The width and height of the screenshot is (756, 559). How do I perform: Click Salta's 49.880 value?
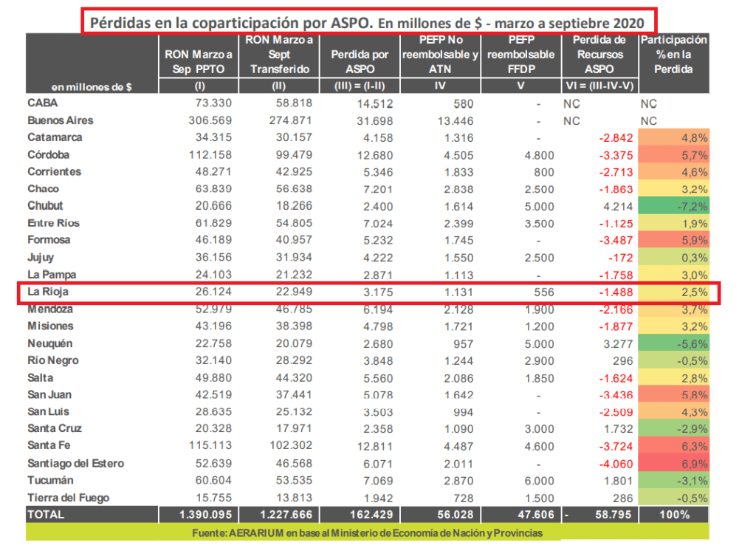tap(213, 377)
